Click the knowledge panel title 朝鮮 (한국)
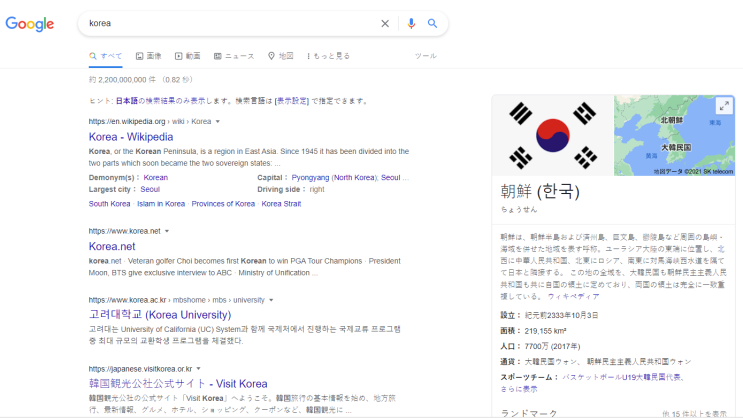The width and height of the screenshot is (743, 418). pos(540,191)
